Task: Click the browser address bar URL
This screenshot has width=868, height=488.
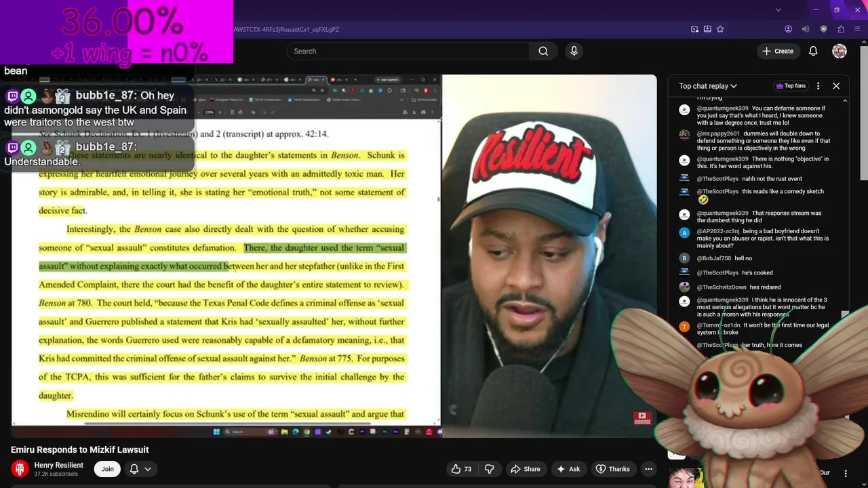Action: (286, 29)
